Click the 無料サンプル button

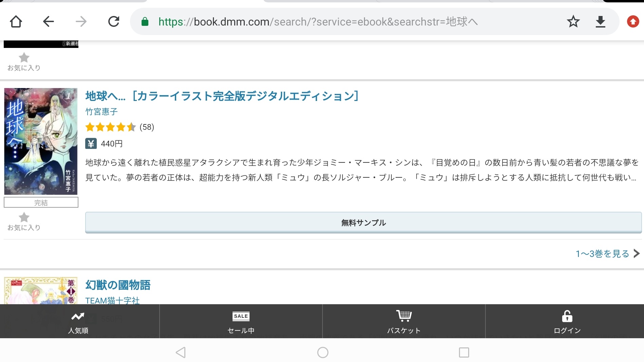click(x=363, y=223)
